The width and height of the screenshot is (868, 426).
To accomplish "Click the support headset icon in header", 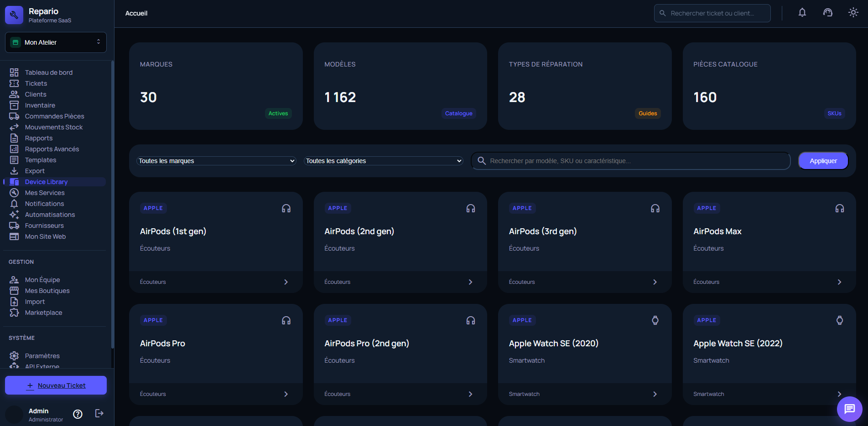I will pyautogui.click(x=827, y=13).
